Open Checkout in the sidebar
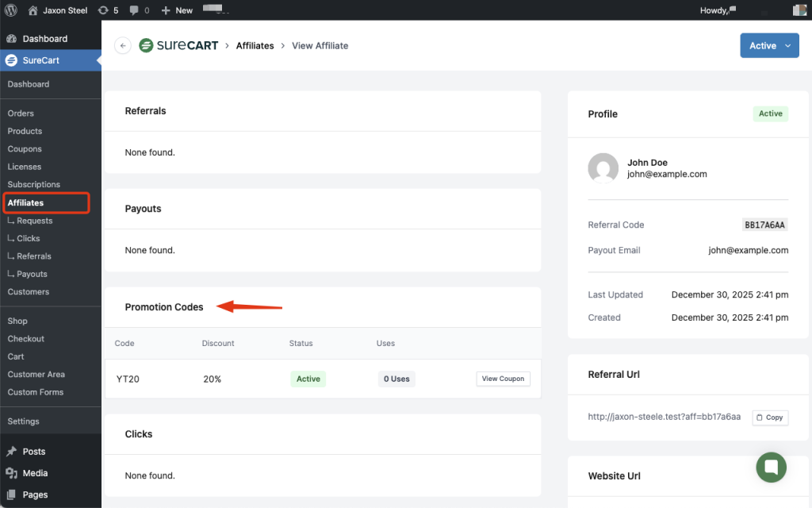 pos(26,338)
